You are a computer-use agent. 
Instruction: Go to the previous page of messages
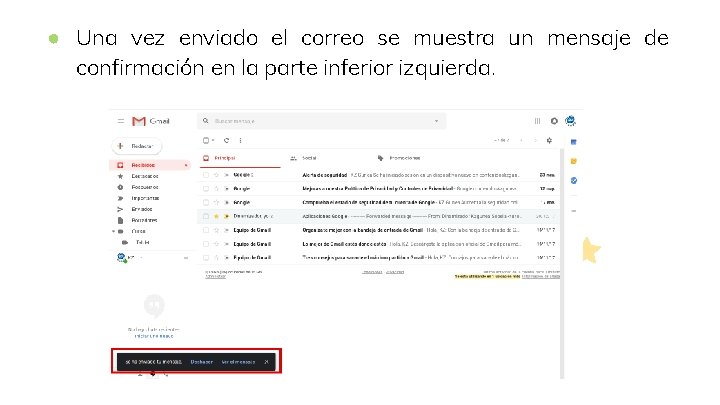tap(521, 141)
